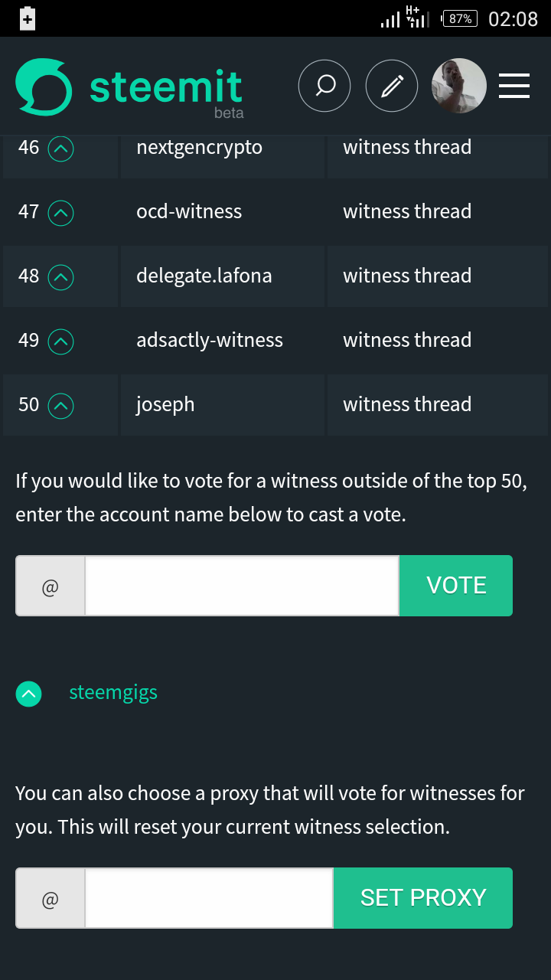Click the steemit logo
Screen dimensions: 551x980
tap(130, 88)
